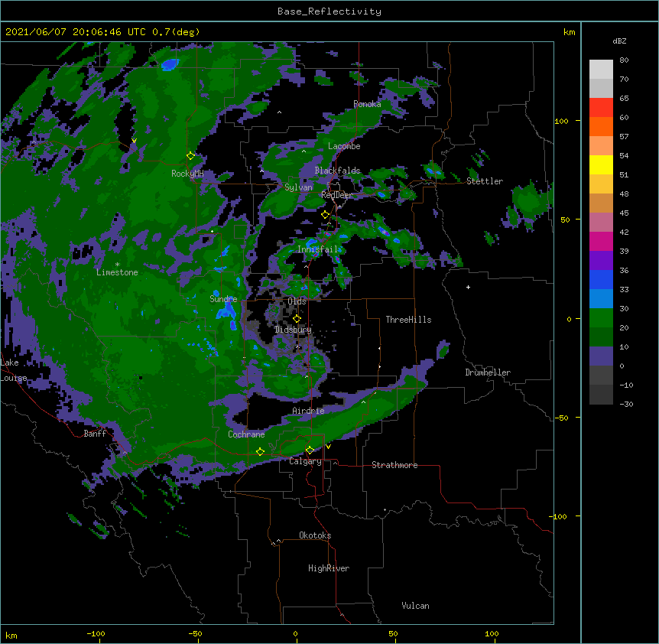The image size is (659, 644).
Task: Click the Strathmore label
Action: [394, 465]
